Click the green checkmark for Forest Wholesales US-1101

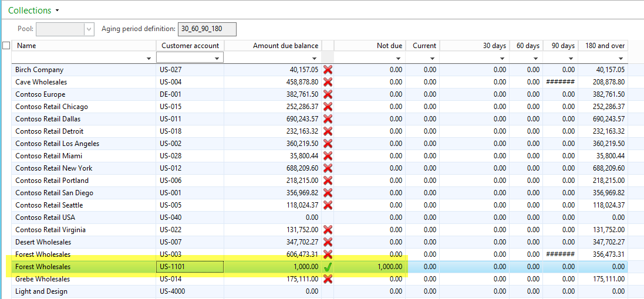click(x=328, y=267)
